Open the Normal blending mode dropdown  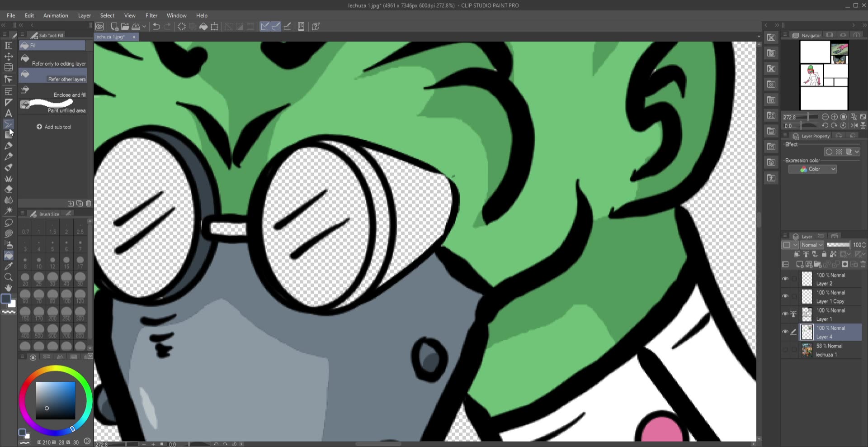click(811, 245)
